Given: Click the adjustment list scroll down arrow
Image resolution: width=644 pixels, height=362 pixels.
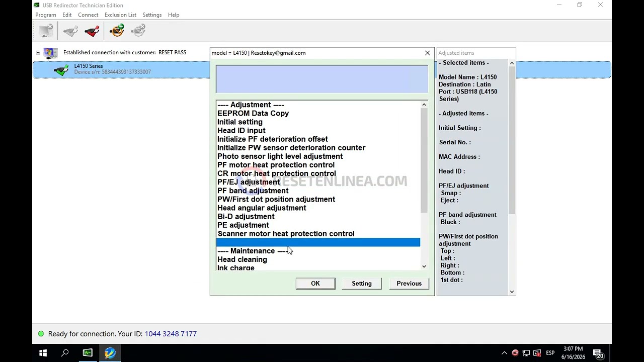Looking at the screenshot, I should point(424,266).
